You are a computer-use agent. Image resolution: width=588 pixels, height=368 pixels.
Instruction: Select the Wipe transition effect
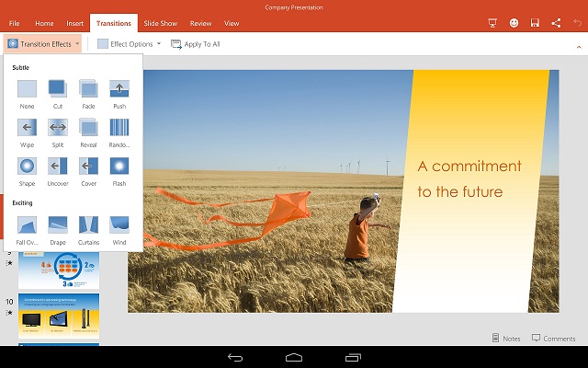click(27, 128)
